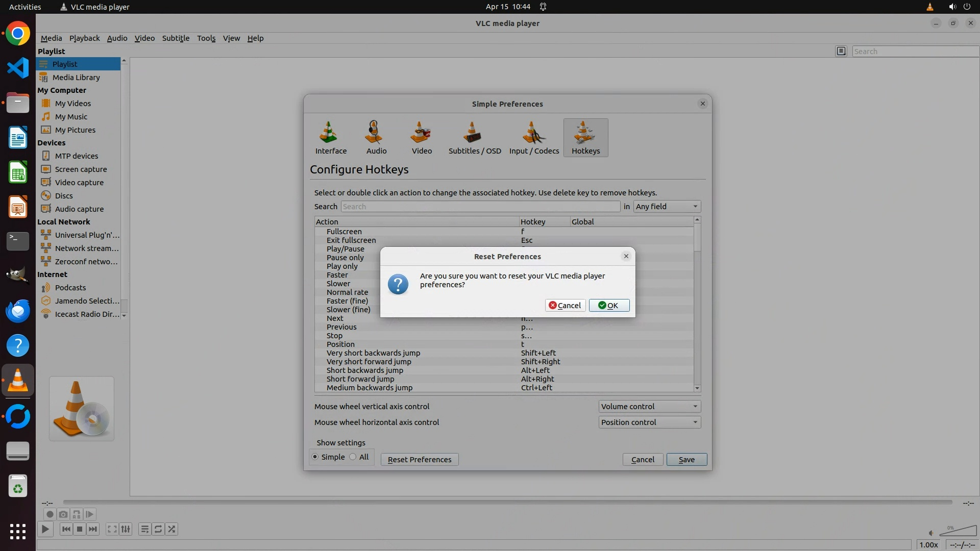Open the Input / Codecs preferences category
Screen dimensions: 980x551
(534, 138)
